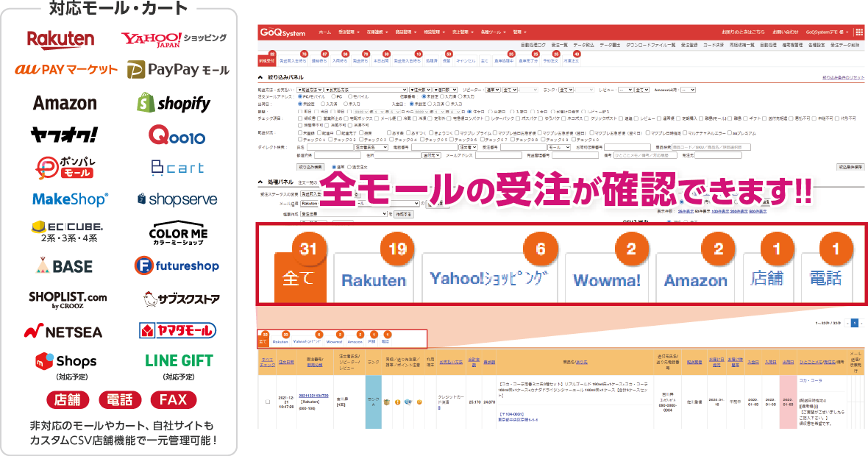Click the COLOR ME shop logo

pos(178,235)
